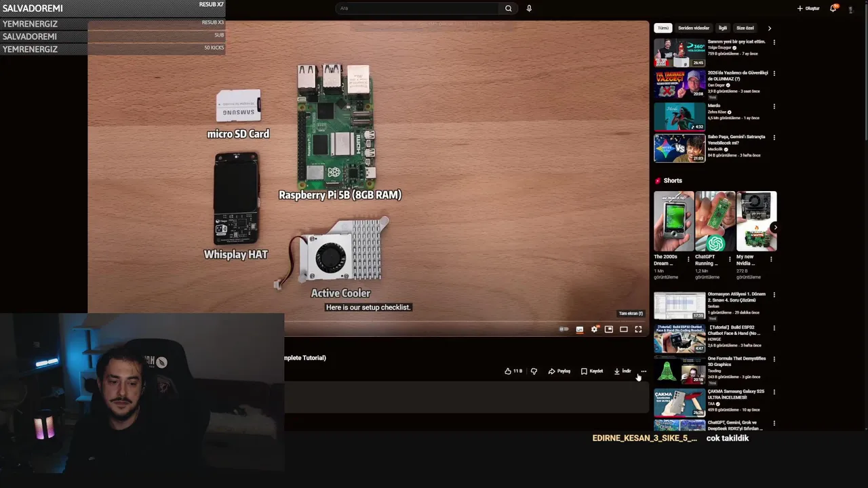Click the search magnifier icon
Image resolution: width=868 pixels, height=488 pixels.
point(508,8)
